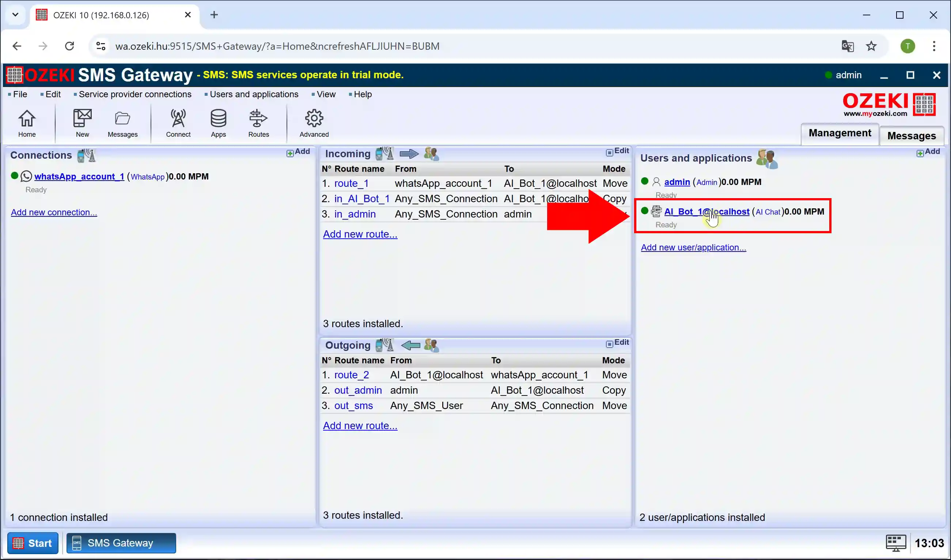Image resolution: width=951 pixels, height=560 pixels.
Task: Click Add new connection link
Action: (x=53, y=211)
